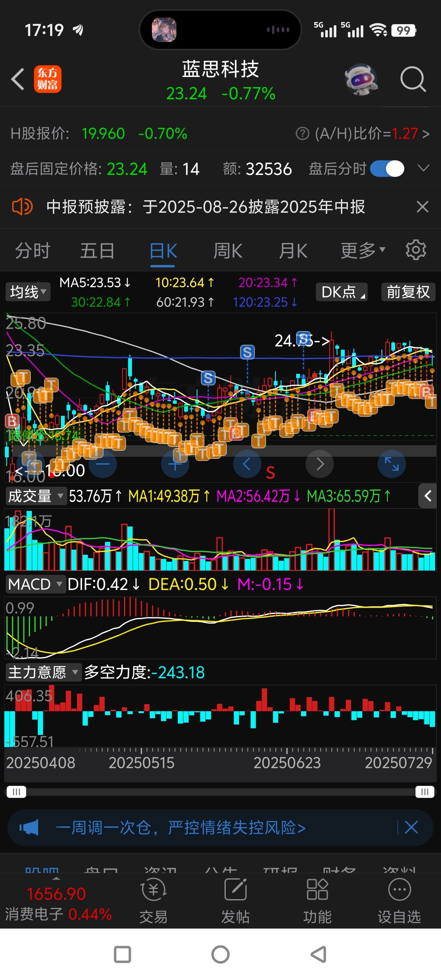This screenshot has height=980, width=441.
Task: Tap 消费电子 sector index 1656.90
Action: [58, 904]
